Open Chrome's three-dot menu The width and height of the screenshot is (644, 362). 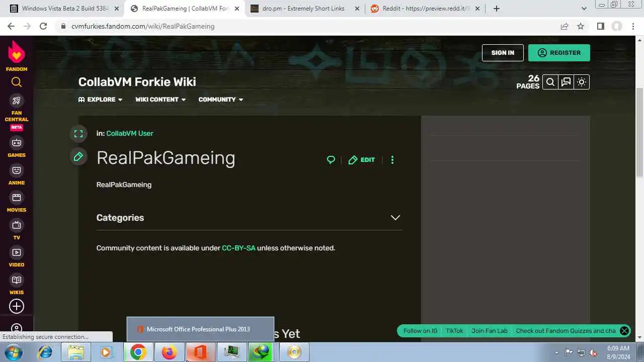[633, 26]
